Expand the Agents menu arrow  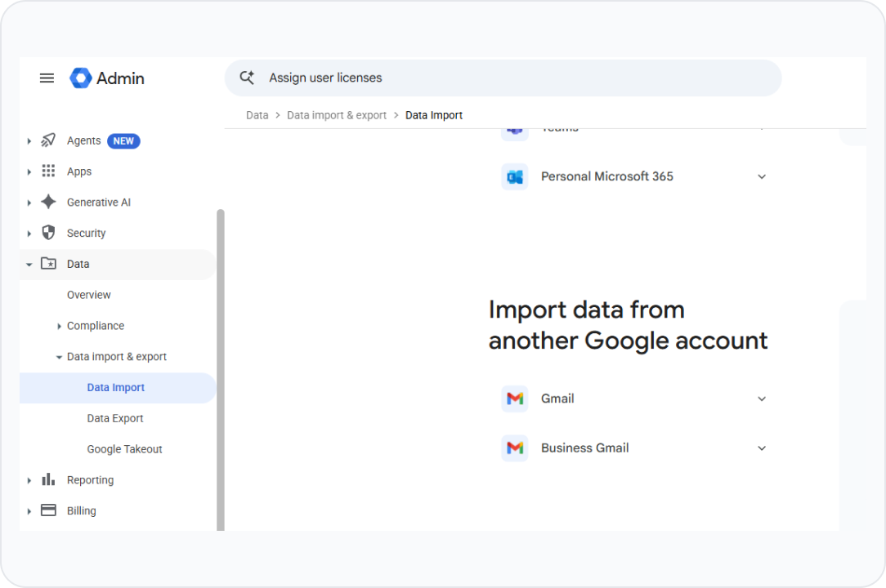coord(29,140)
